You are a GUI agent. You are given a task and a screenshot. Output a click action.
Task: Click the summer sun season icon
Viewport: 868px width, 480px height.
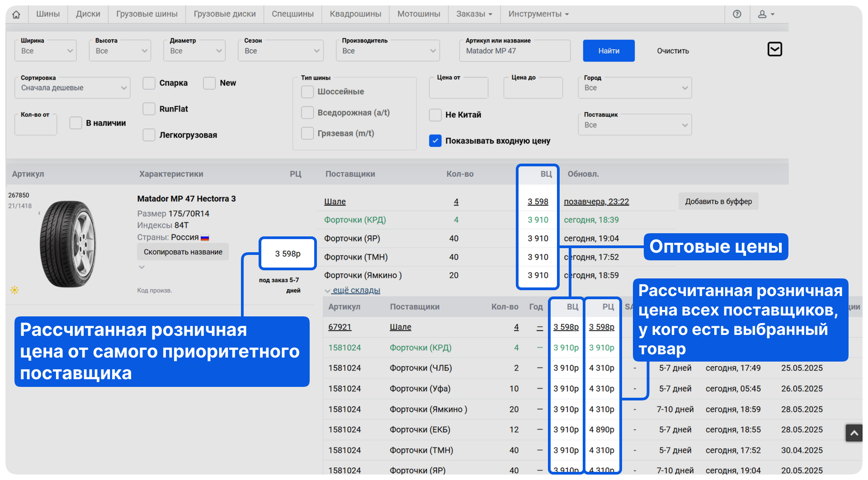(x=14, y=290)
